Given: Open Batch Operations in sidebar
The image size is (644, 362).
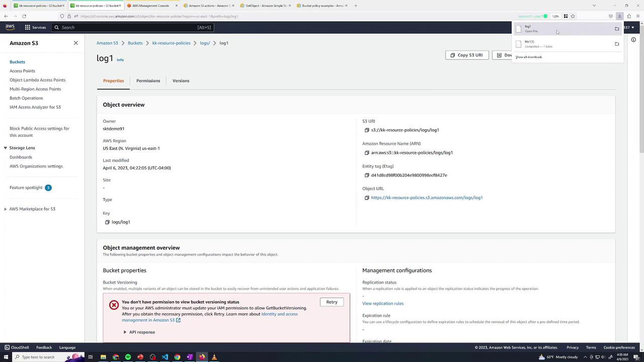Looking at the screenshot, I should coord(26,98).
